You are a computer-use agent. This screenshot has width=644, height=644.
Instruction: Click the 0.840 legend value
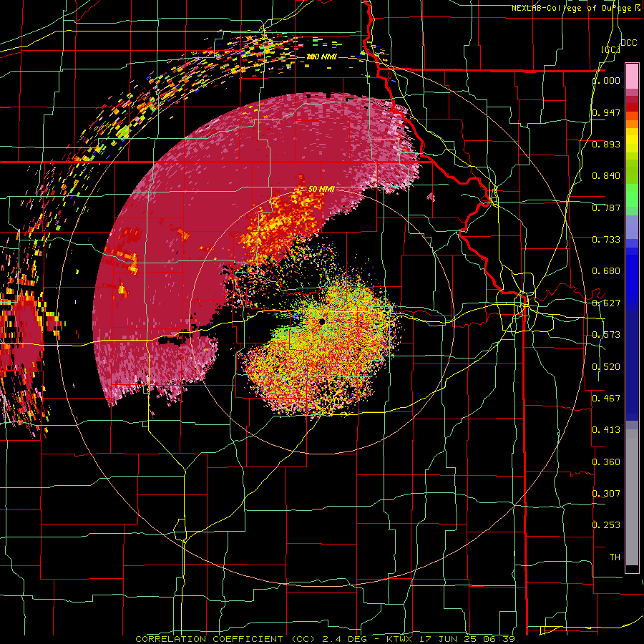click(x=606, y=176)
